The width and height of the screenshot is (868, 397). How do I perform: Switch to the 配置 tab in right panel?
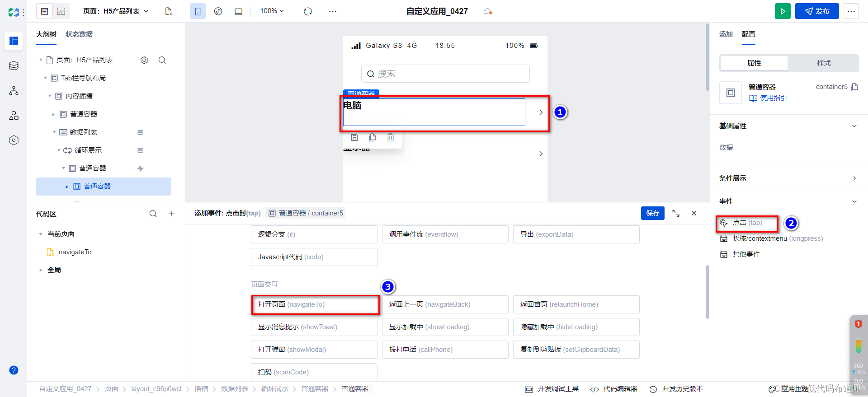tap(749, 34)
